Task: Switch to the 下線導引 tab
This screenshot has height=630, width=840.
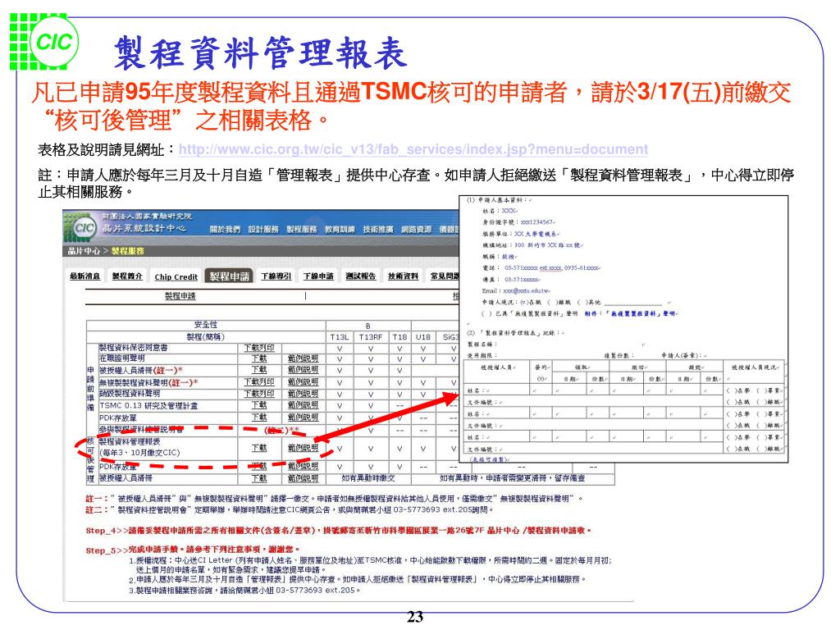Action: (276, 276)
